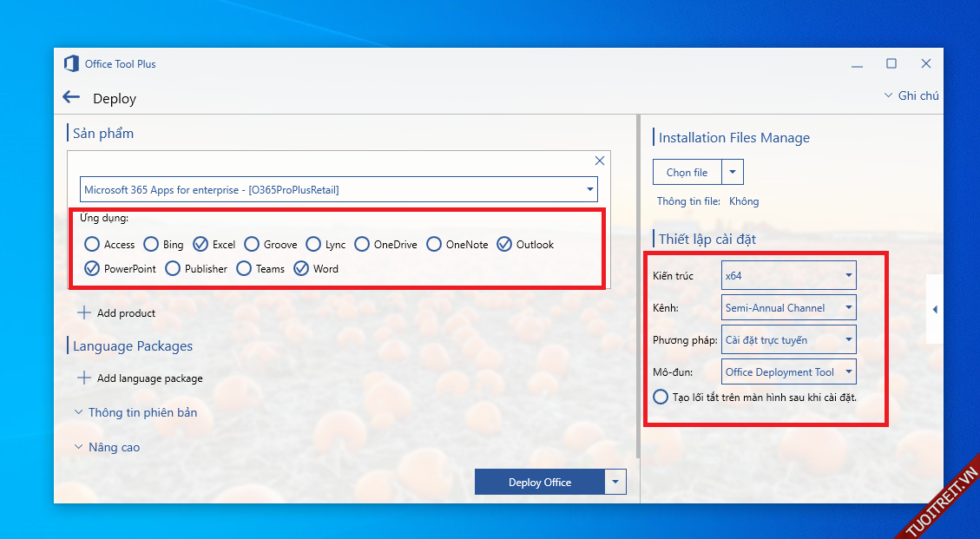
Task: Enable the Access application checkbox
Action: 92,245
